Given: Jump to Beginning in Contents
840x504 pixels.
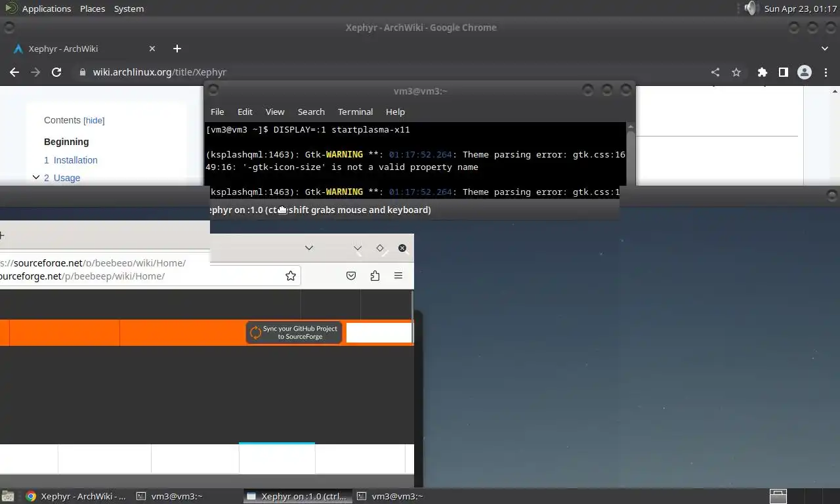Looking at the screenshot, I should pyautogui.click(x=66, y=142).
